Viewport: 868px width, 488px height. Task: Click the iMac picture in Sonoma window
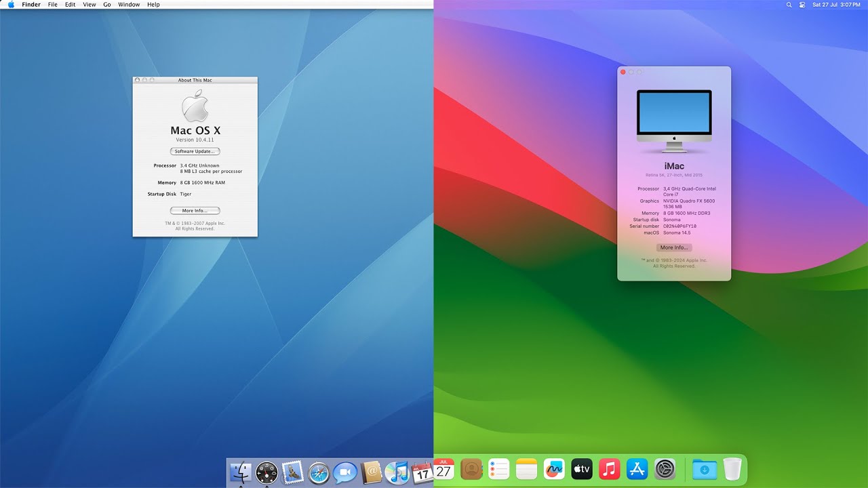click(x=674, y=121)
